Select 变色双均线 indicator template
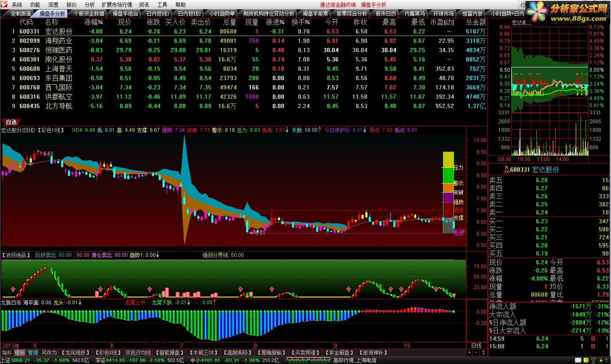Screen dimensions: 611x364 pos(138,353)
